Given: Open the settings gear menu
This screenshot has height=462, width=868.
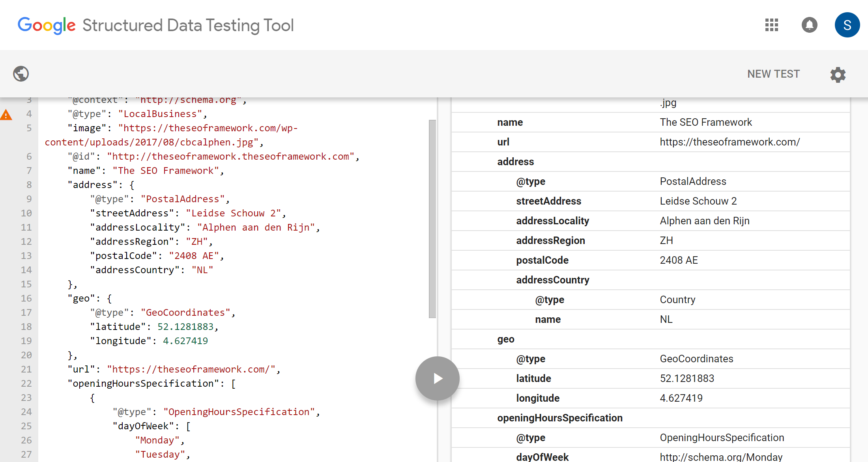Looking at the screenshot, I should [x=838, y=75].
